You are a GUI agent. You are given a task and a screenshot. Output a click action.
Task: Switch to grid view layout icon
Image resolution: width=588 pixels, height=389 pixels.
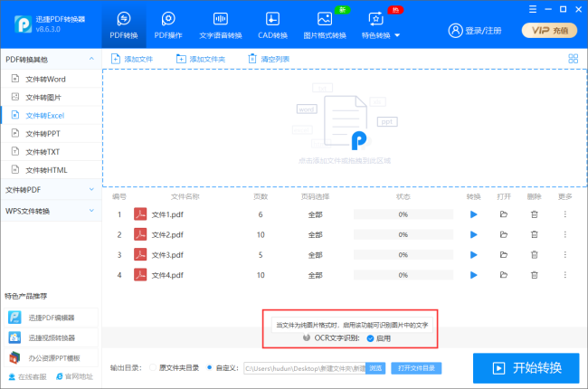573,59
